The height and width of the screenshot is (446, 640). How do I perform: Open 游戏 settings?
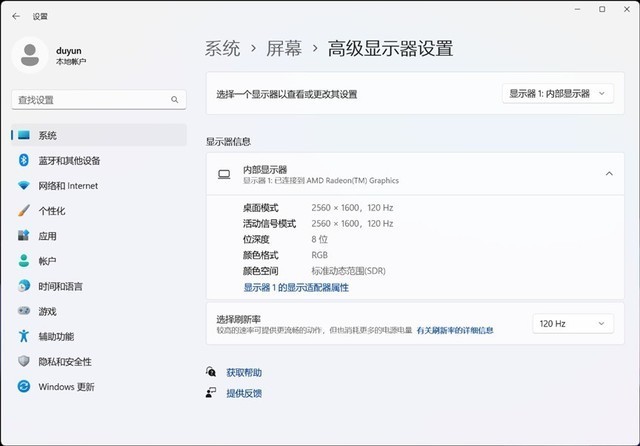pyautogui.click(x=99, y=311)
